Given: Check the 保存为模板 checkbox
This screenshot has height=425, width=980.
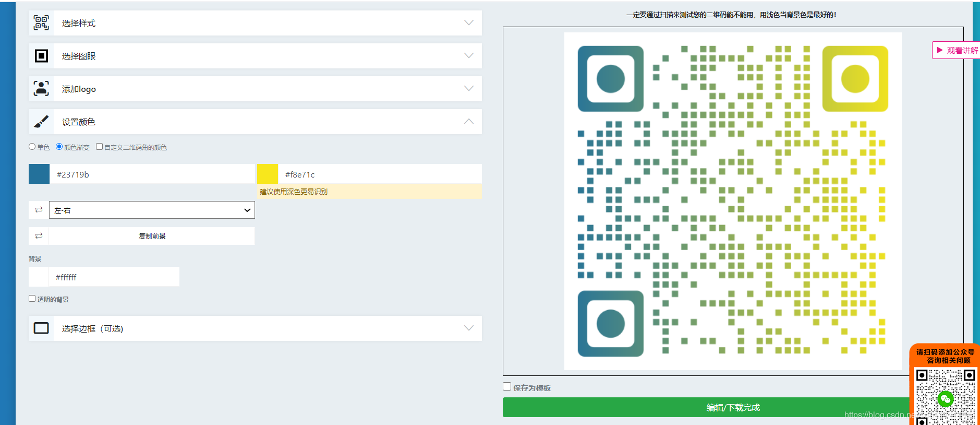Looking at the screenshot, I should point(507,387).
